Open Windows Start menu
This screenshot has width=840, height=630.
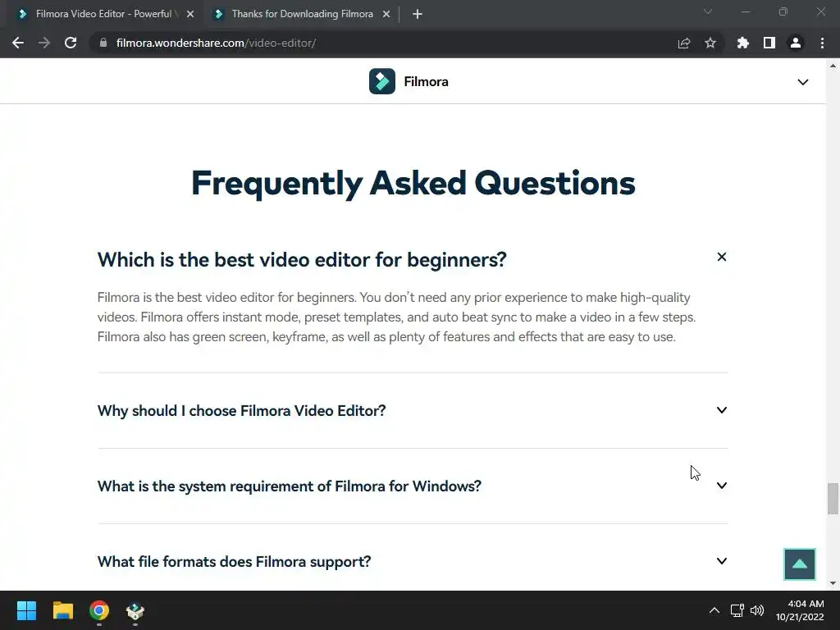tap(26, 610)
